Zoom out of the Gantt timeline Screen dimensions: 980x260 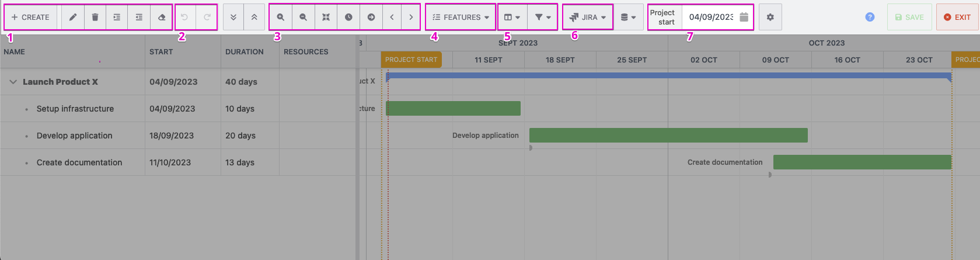tap(303, 18)
